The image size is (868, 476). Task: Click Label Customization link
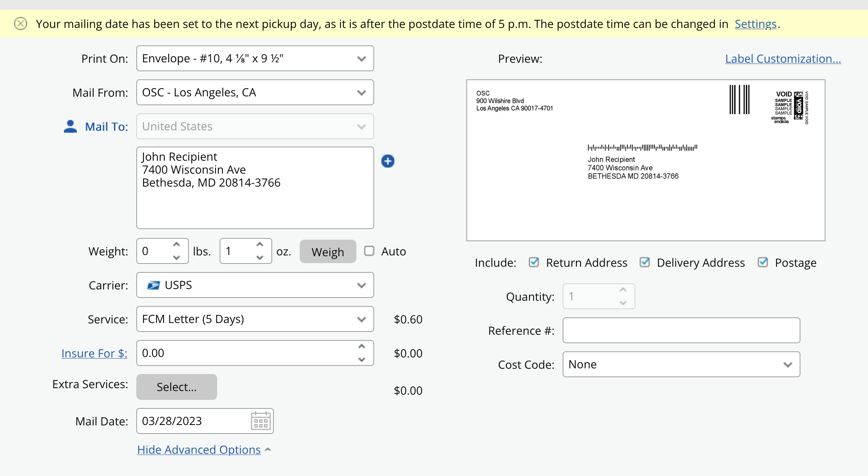click(x=783, y=59)
